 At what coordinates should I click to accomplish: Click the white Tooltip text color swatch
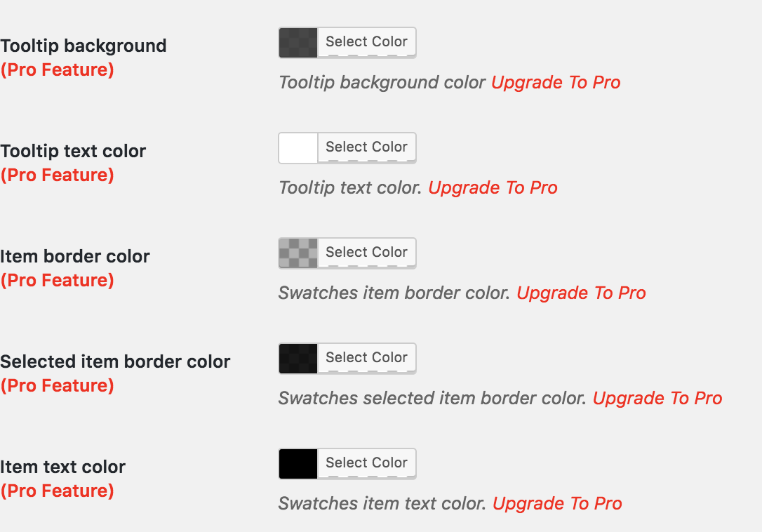(298, 147)
